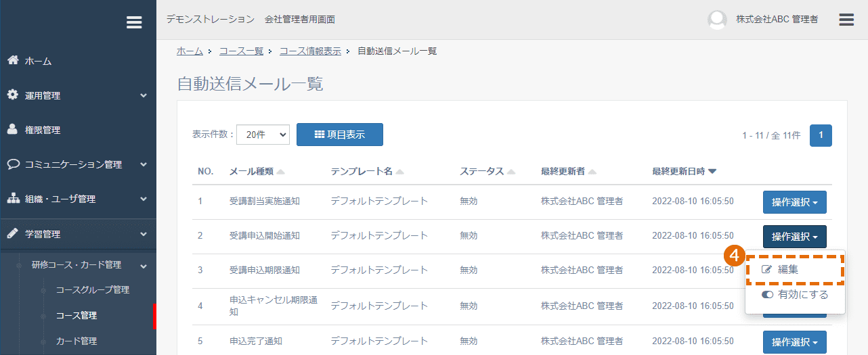Follow コース情報表示 breadcrumb link
868x355 pixels.
point(310,51)
